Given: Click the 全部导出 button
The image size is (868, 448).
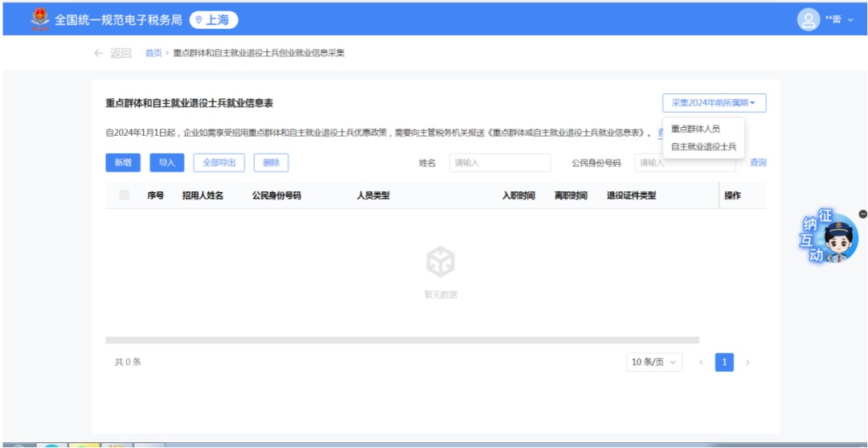Looking at the screenshot, I should pyautogui.click(x=219, y=162).
